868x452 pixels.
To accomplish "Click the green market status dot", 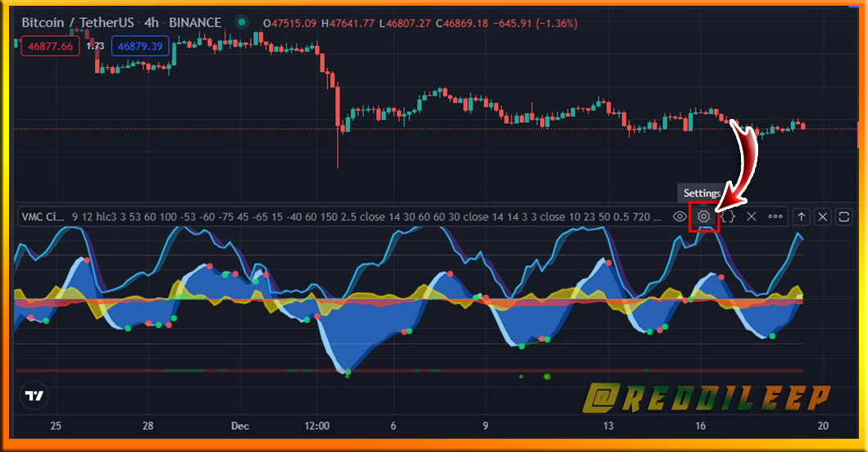I will (x=241, y=23).
